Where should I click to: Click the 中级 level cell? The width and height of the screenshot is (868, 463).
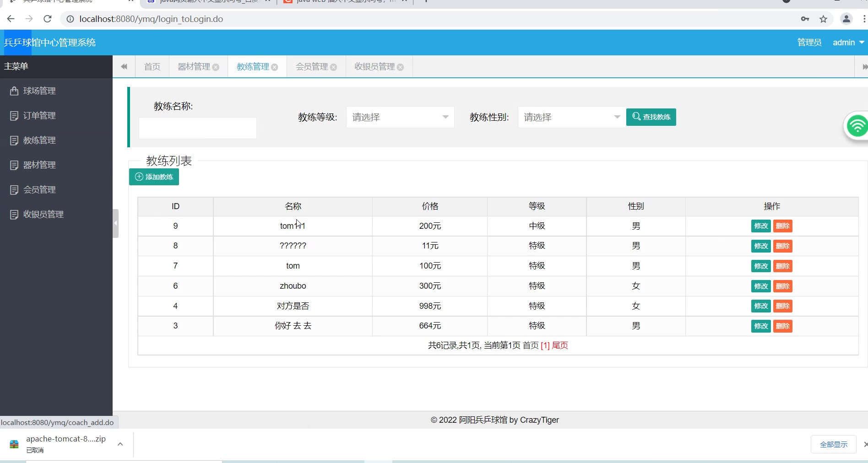click(537, 226)
